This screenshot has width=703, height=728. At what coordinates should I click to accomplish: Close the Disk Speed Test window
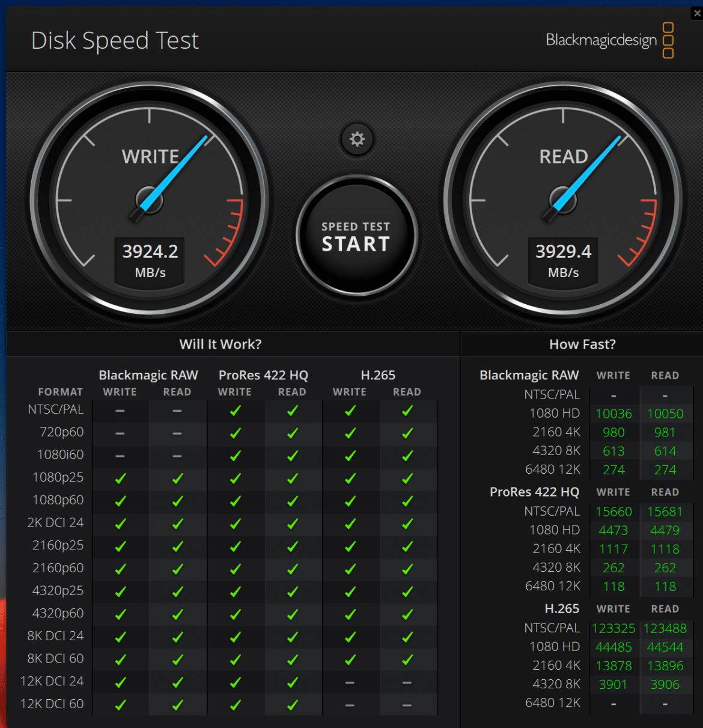[697, 13]
